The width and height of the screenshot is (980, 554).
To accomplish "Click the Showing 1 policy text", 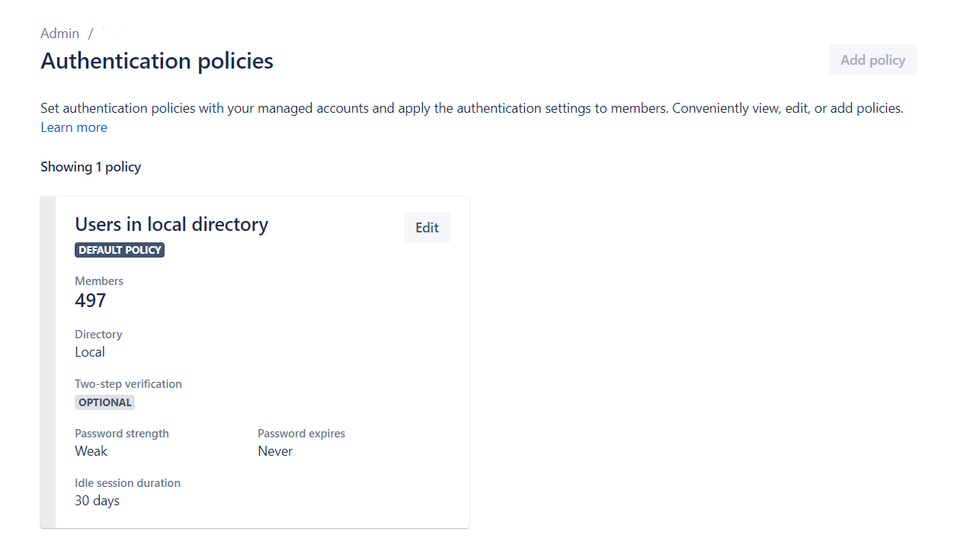I will [91, 167].
